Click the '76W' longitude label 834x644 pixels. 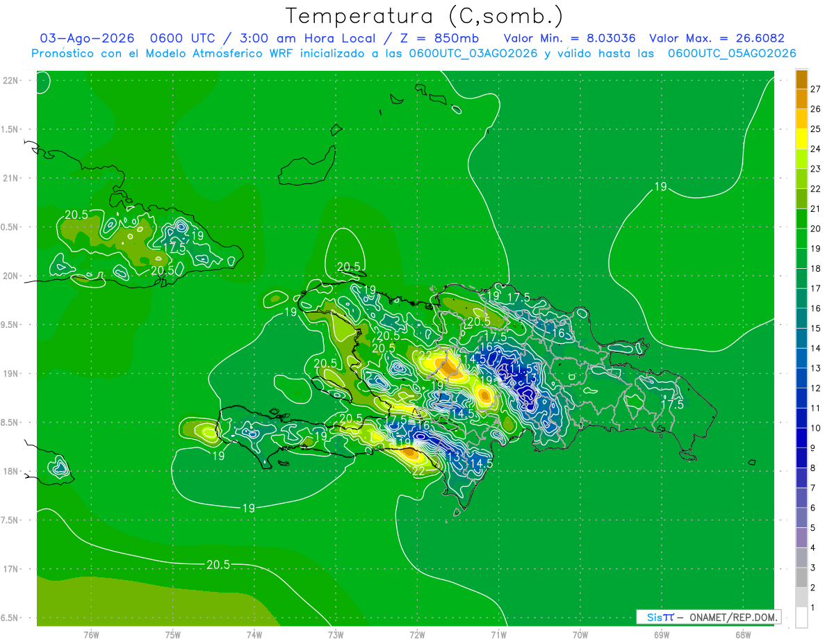click(x=91, y=634)
